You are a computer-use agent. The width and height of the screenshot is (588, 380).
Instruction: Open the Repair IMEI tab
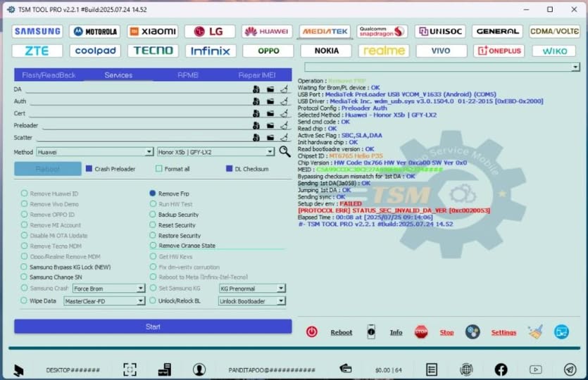click(257, 75)
